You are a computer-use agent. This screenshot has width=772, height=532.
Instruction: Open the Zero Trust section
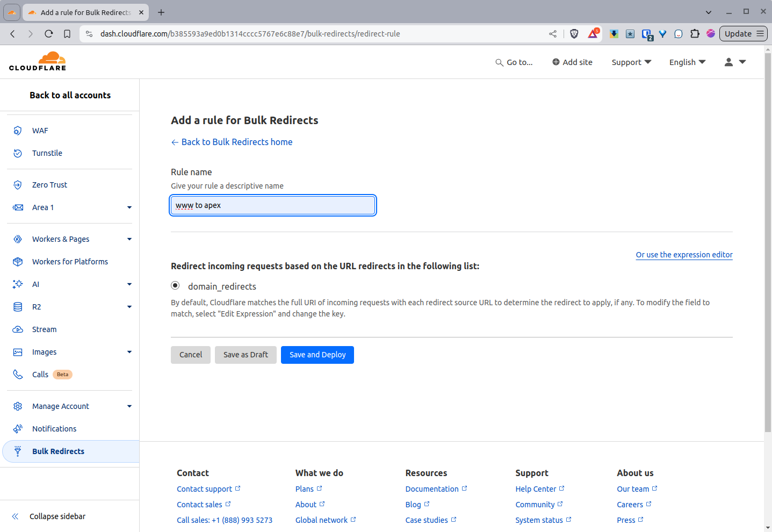click(49, 184)
